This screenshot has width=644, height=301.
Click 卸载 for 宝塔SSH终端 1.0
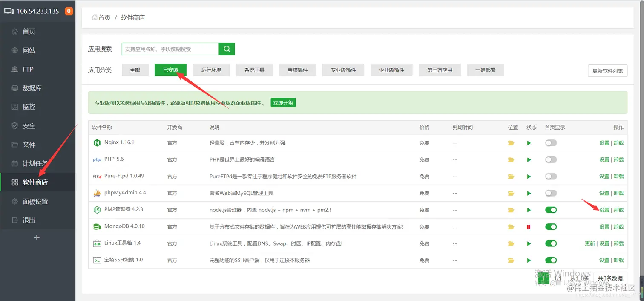[618, 260]
